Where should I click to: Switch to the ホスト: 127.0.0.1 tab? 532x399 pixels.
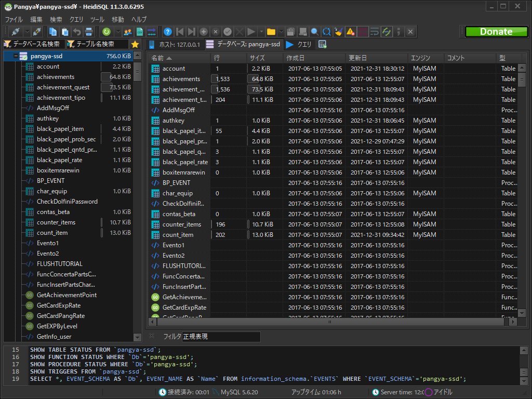[x=175, y=45]
